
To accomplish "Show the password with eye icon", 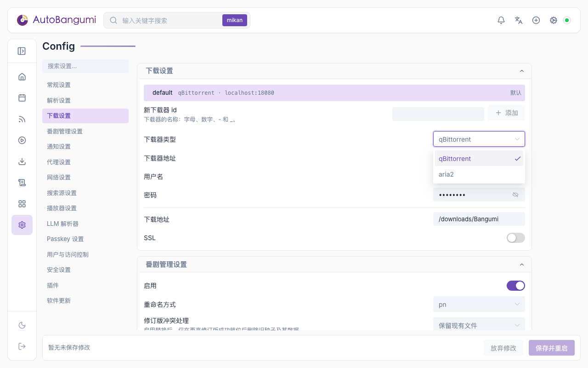I will pyautogui.click(x=515, y=195).
